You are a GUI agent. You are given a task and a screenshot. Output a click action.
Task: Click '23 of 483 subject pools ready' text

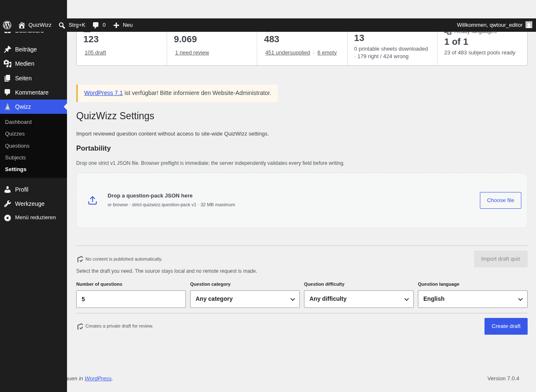click(x=480, y=53)
